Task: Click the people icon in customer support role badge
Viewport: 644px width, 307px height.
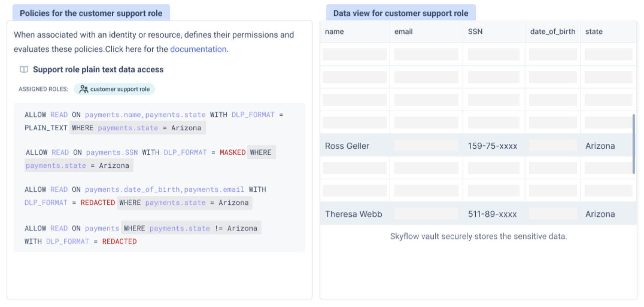Action: coord(83,89)
